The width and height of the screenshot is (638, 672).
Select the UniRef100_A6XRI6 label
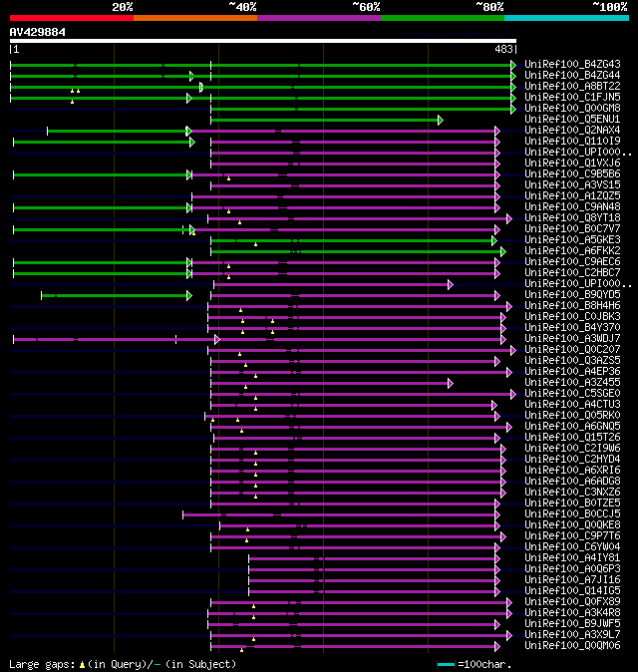pos(572,471)
